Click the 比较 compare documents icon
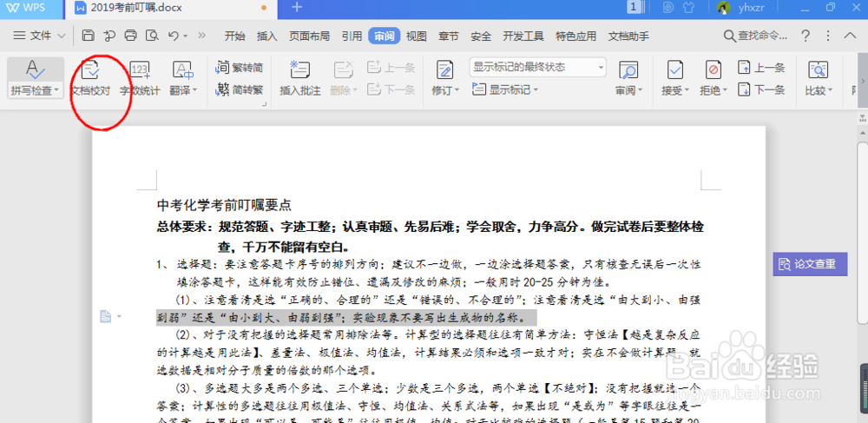 point(817,69)
